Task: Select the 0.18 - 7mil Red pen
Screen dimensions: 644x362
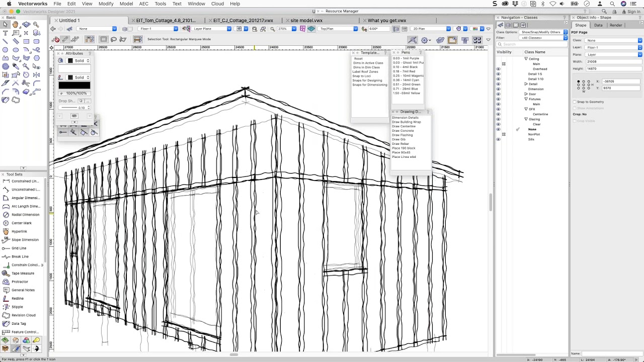Action: coord(404,71)
